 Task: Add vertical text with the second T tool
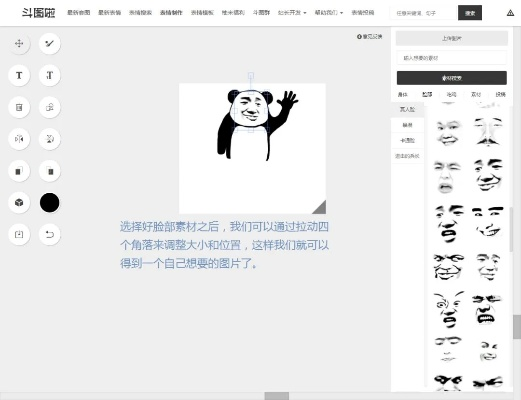tap(49, 75)
